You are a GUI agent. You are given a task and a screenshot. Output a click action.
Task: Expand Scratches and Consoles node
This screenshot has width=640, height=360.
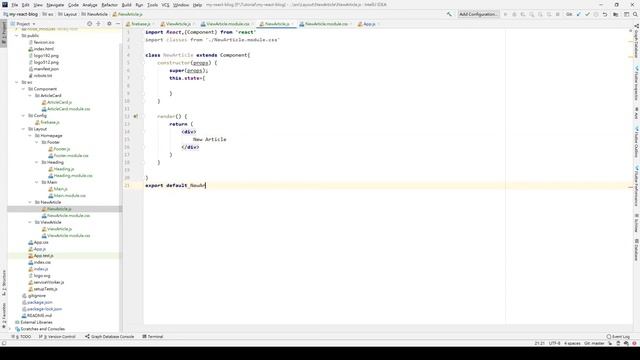tap(10, 329)
